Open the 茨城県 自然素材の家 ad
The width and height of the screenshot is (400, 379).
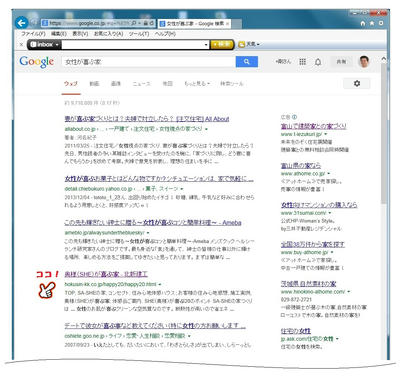point(309,284)
